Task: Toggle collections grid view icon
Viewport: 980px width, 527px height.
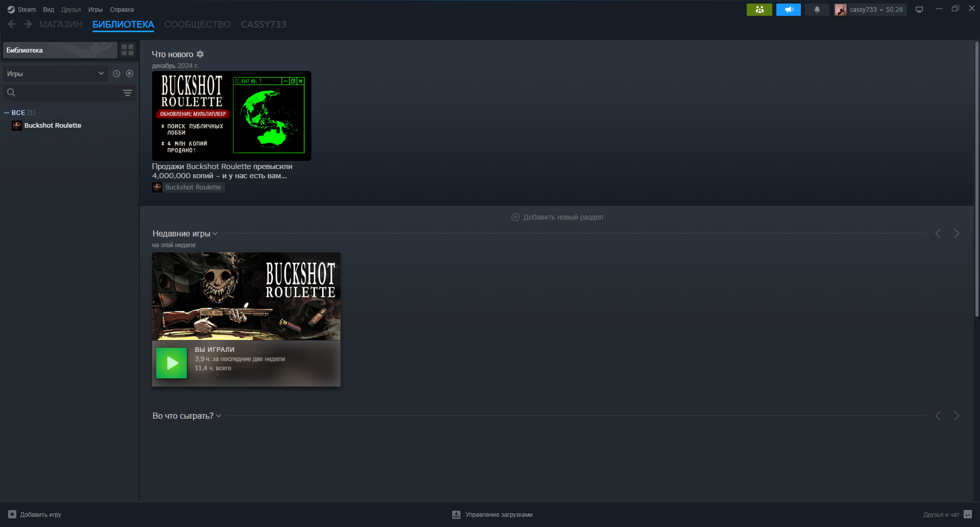Action: [128, 50]
